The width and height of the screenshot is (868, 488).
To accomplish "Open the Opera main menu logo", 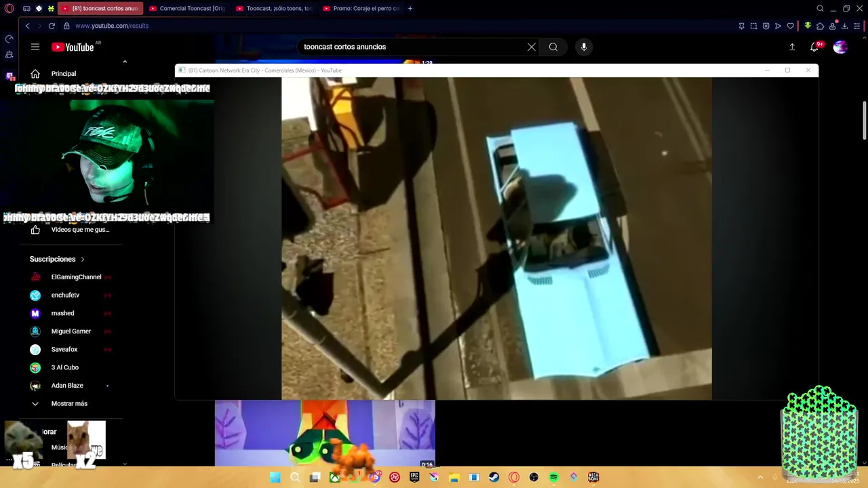I will pos(9,9).
